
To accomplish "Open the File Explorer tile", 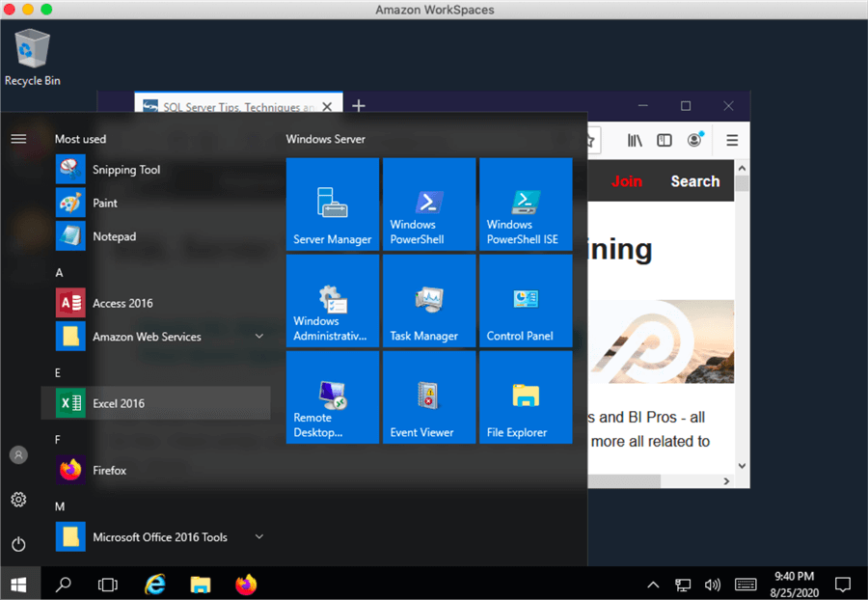I will [x=526, y=396].
